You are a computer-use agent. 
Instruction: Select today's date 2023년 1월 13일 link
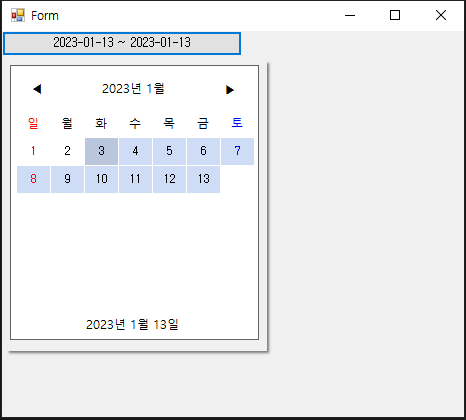click(132, 324)
